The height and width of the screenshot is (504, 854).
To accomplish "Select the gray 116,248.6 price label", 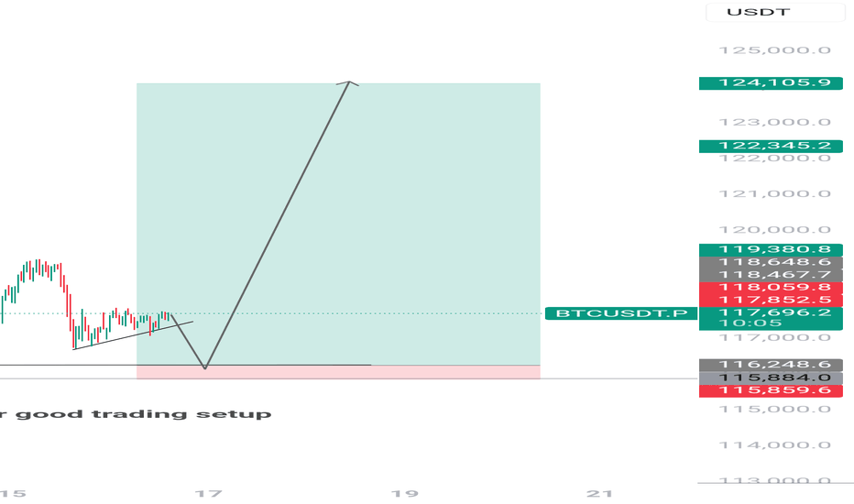I will [x=771, y=365].
